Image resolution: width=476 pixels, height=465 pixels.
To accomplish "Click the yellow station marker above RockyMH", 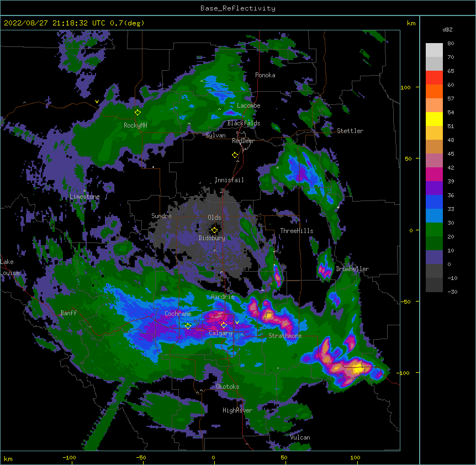I will pos(137,112).
